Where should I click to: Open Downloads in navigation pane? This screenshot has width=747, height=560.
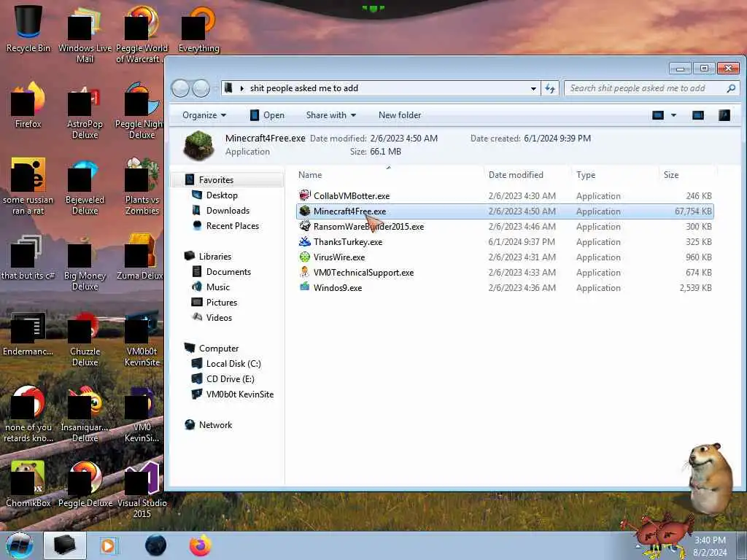(228, 211)
